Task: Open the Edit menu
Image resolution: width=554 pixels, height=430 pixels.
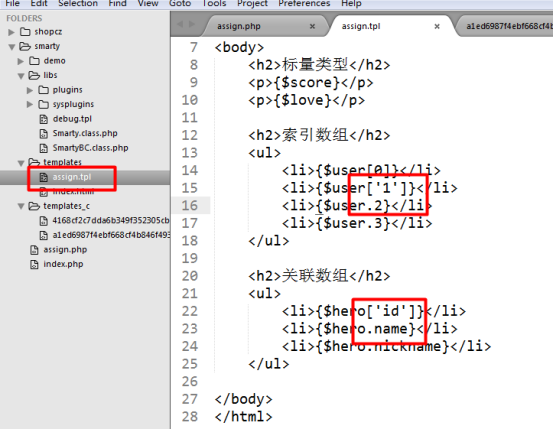Action: [x=39, y=3]
